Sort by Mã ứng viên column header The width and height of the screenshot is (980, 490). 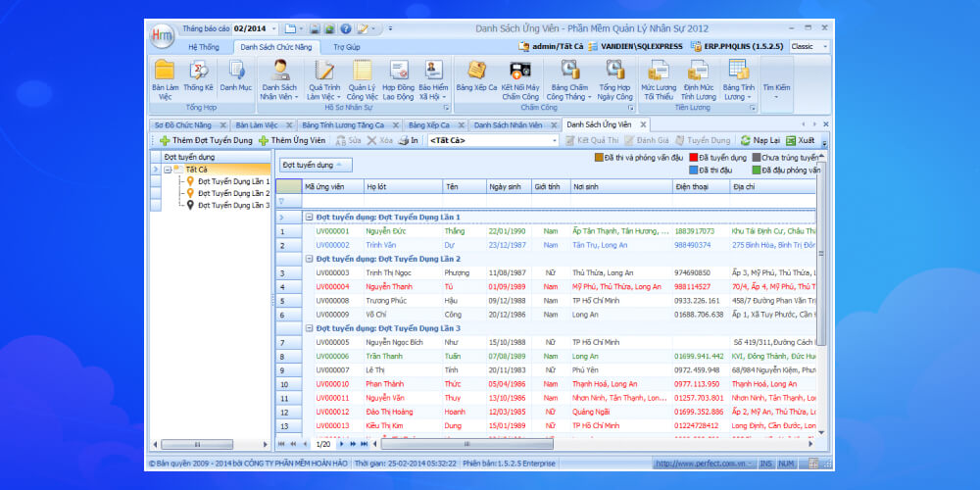click(332, 186)
